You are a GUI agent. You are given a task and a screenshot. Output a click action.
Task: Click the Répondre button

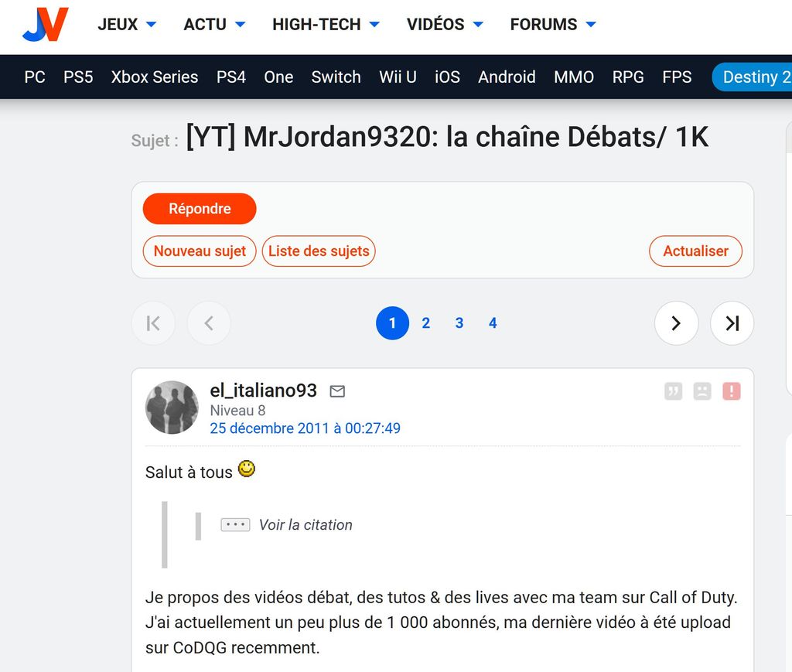click(200, 209)
